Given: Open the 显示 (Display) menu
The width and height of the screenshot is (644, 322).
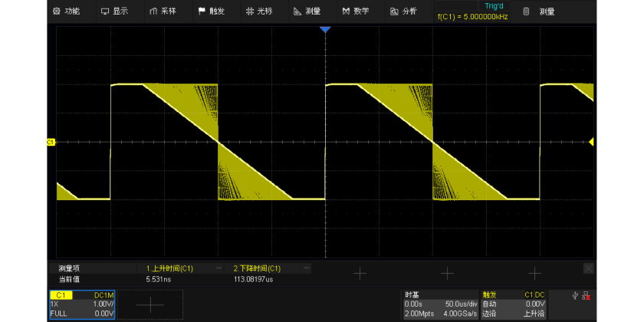Looking at the screenshot, I should tap(114, 11).
